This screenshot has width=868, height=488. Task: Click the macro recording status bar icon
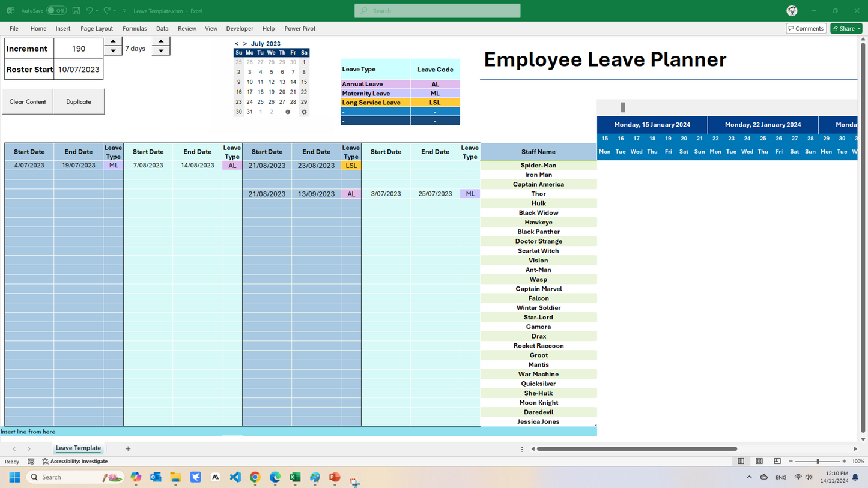pyautogui.click(x=31, y=461)
